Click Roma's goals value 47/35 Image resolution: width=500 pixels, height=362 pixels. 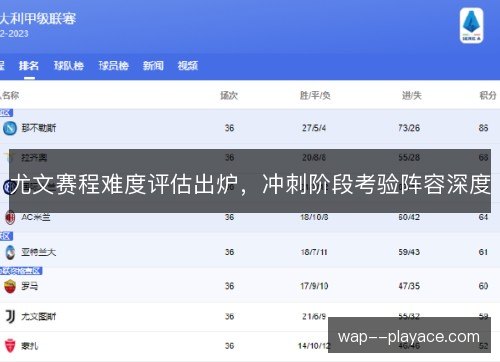point(409,286)
